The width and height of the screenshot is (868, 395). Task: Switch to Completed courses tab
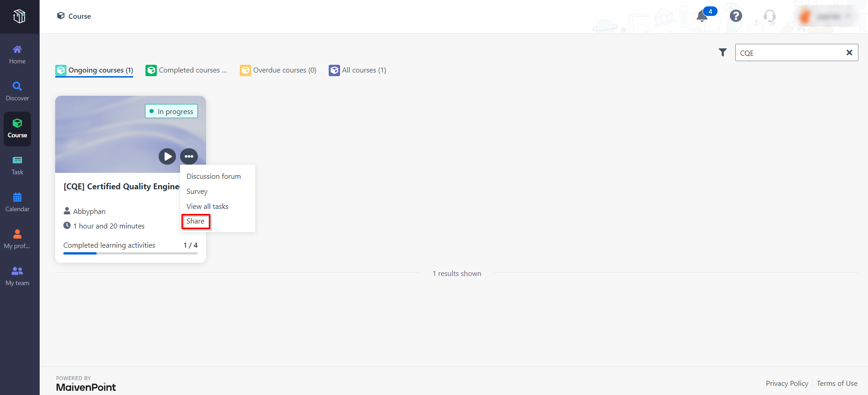click(186, 70)
